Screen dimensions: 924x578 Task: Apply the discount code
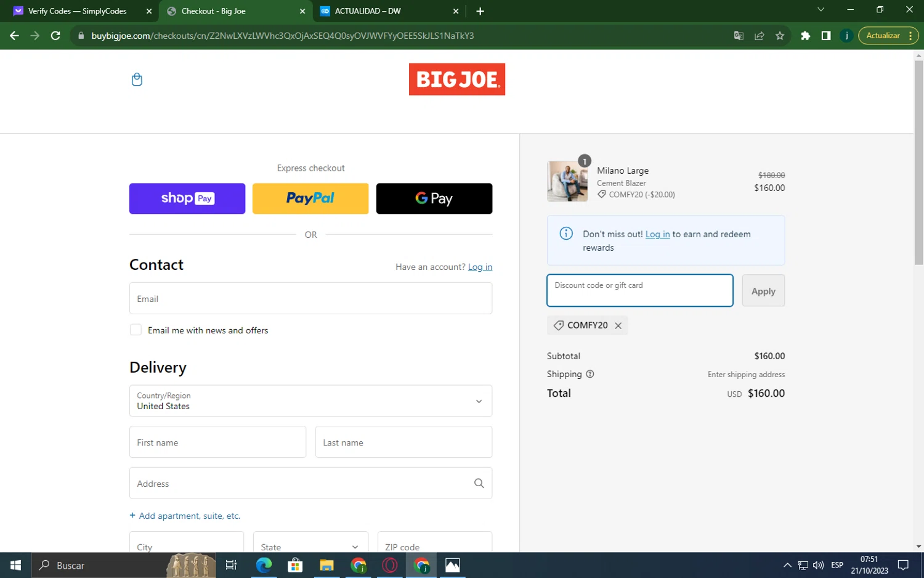coord(763,291)
